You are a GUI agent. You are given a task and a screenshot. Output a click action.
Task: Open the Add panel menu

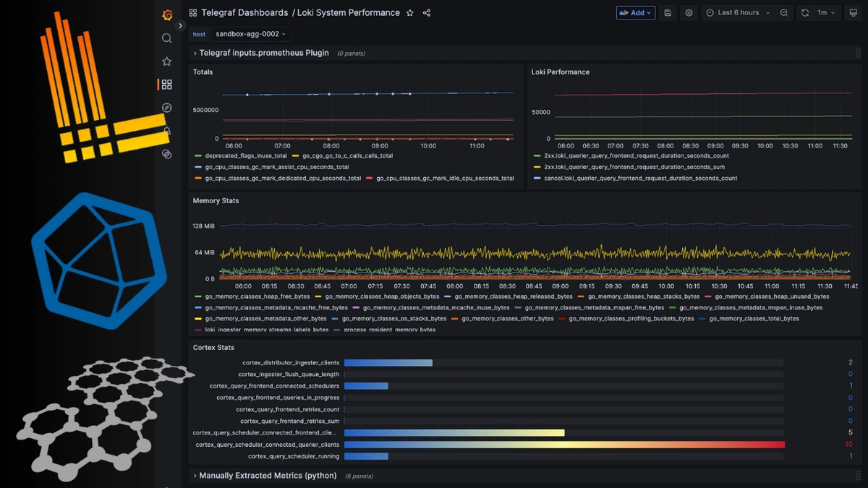pos(635,12)
